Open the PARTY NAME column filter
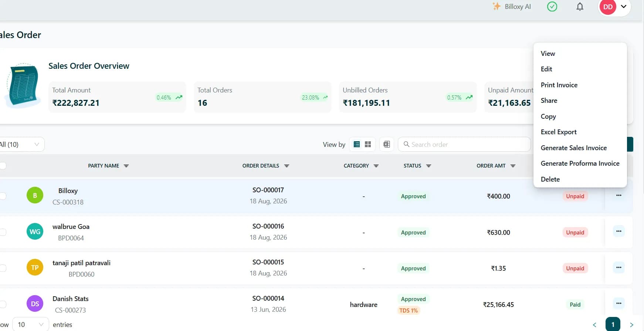This screenshot has width=644, height=331. [126, 166]
